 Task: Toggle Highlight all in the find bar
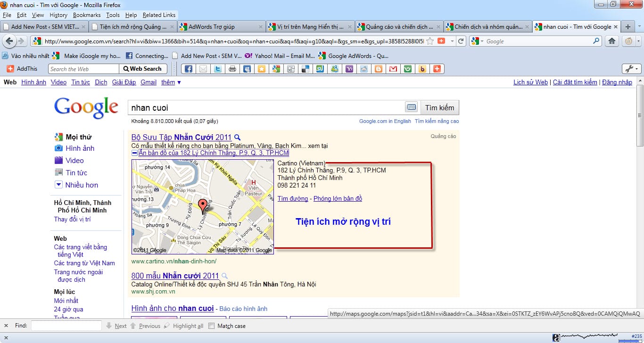tap(183, 326)
